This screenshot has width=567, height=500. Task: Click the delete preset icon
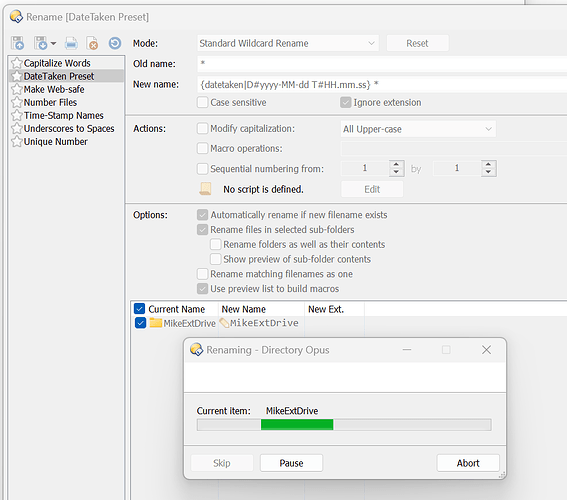tap(93, 44)
